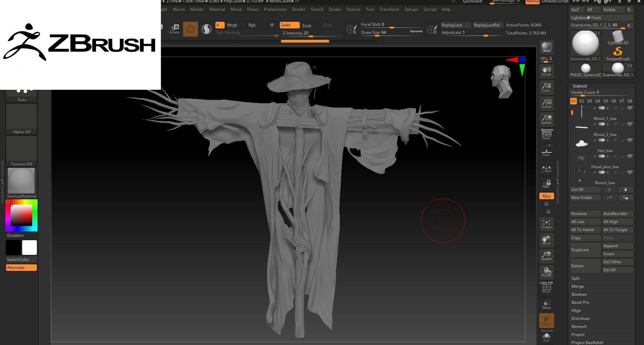644x345 pixels.
Task: Click the Append button
Action: coord(618,246)
